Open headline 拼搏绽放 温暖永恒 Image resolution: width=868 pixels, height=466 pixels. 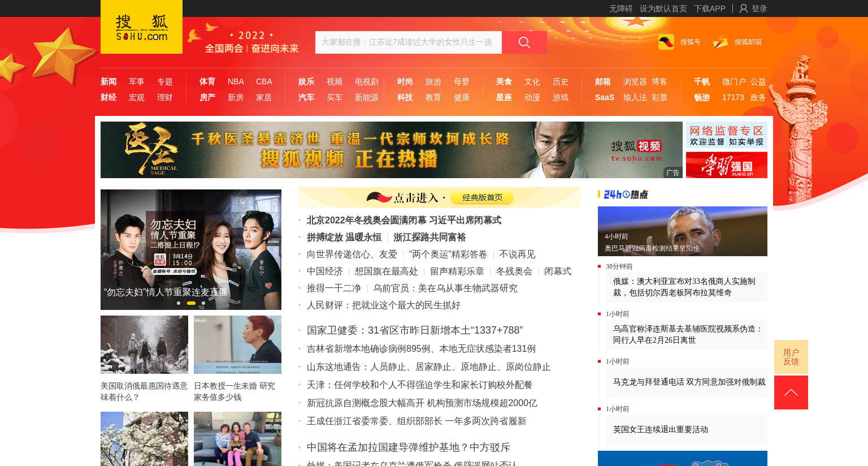click(344, 237)
